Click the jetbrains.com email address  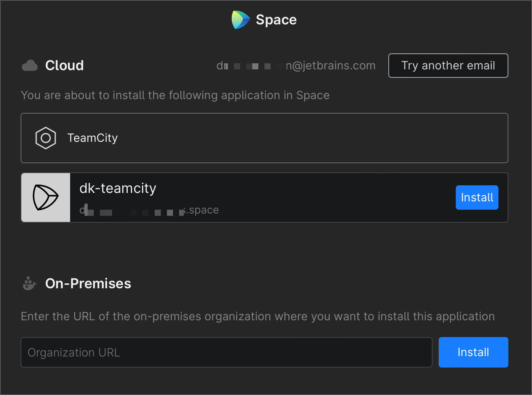pos(330,66)
